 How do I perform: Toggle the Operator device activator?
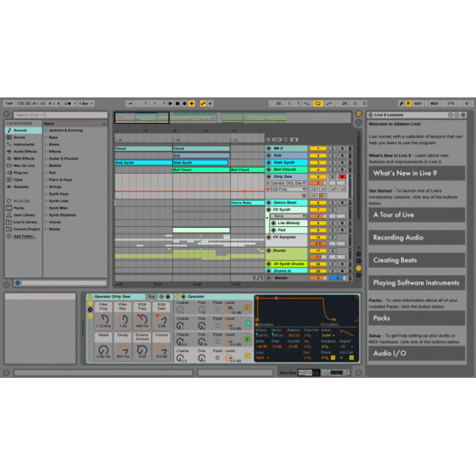(x=178, y=297)
